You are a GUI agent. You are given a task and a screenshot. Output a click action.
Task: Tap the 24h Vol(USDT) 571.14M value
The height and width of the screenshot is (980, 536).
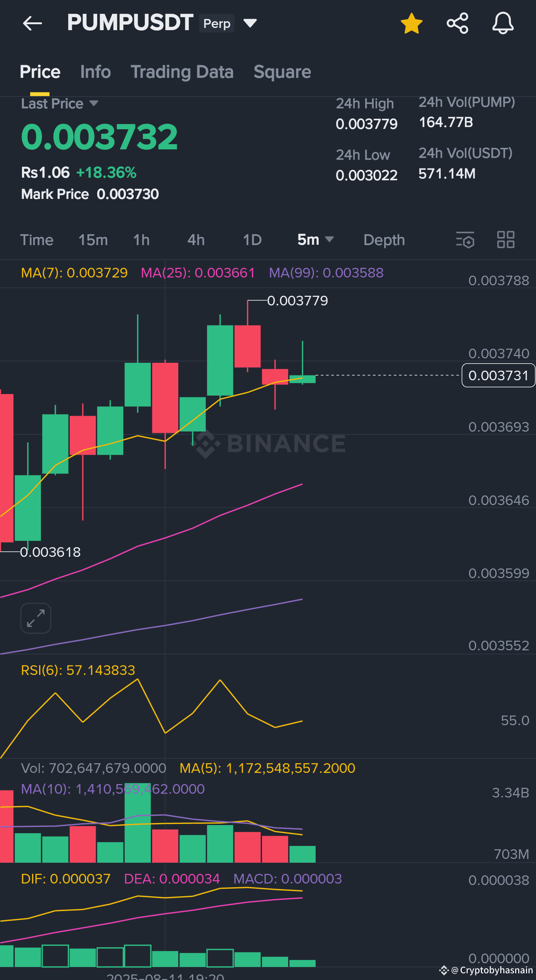tap(447, 174)
